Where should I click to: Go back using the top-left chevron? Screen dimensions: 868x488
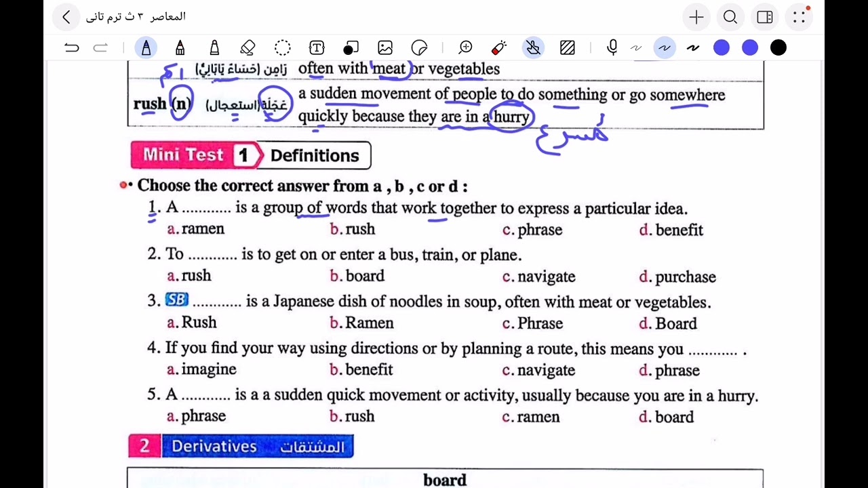[66, 17]
